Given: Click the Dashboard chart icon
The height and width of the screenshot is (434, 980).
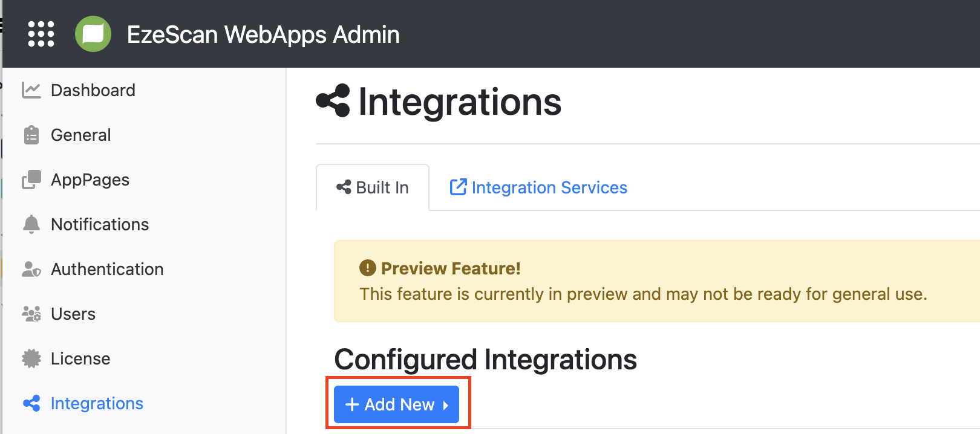Looking at the screenshot, I should pos(31,90).
